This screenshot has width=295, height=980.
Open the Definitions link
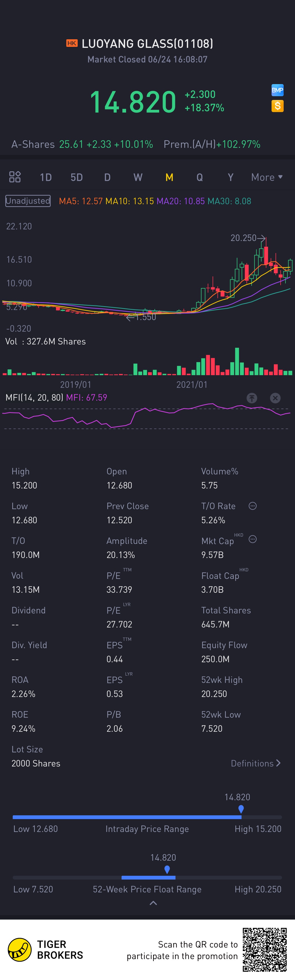[x=256, y=763]
